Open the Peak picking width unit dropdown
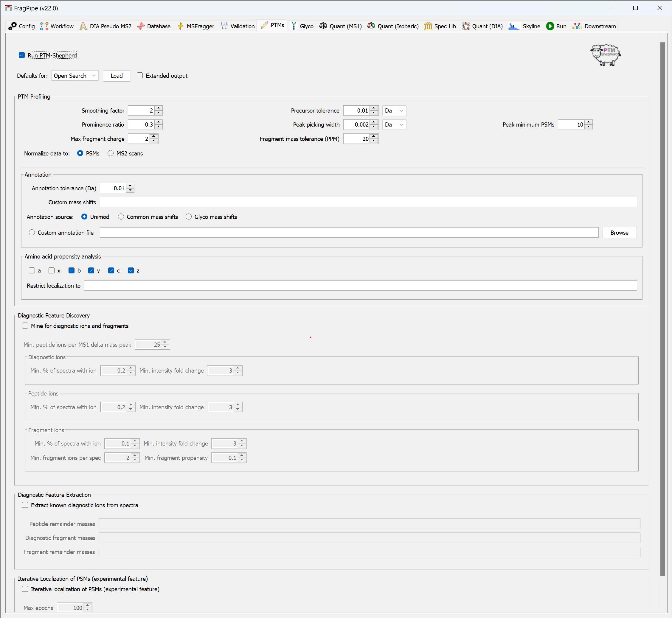The height and width of the screenshot is (618, 672). [x=394, y=124]
